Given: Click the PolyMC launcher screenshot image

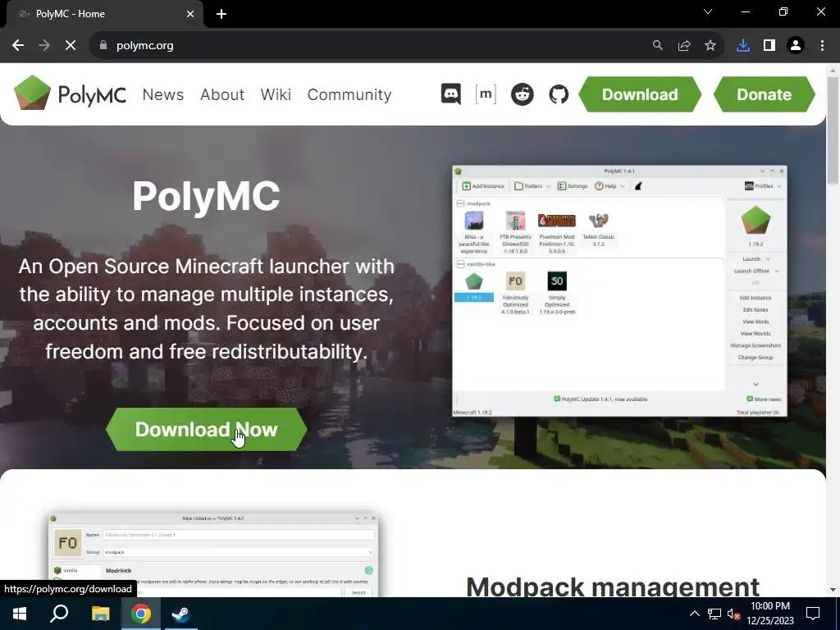Looking at the screenshot, I should tap(619, 291).
